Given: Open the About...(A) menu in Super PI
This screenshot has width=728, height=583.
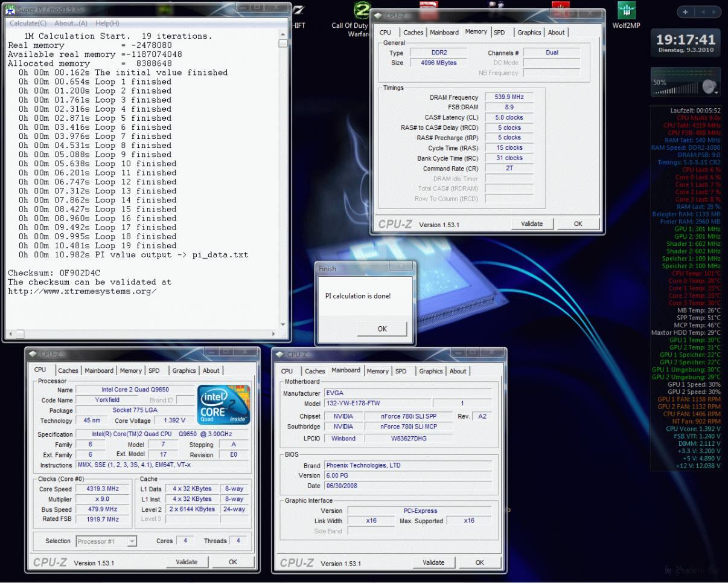Looking at the screenshot, I should tap(71, 23).
